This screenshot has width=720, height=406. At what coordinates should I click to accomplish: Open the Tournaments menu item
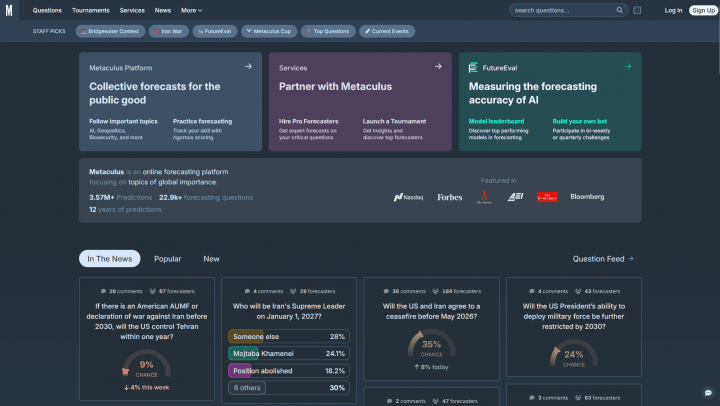[x=91, y=10]
